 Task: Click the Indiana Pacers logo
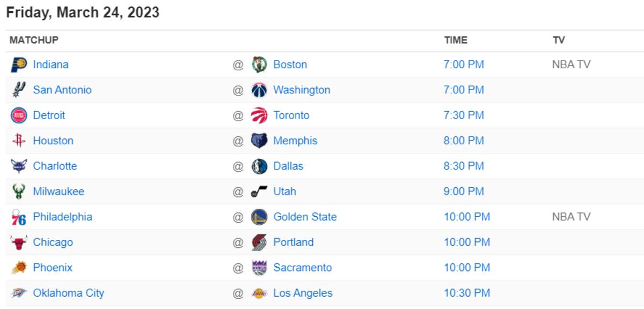point(19,64)
